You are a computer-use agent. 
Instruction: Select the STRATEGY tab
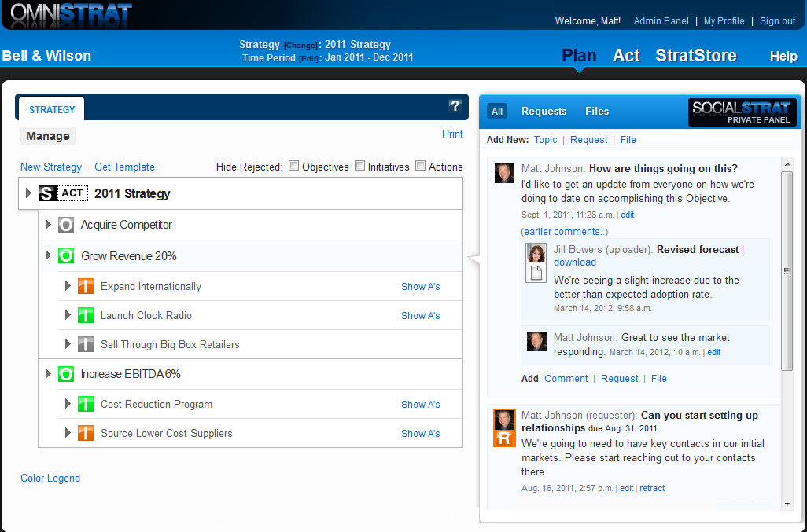pyautogui.click(x=52, y=109)
